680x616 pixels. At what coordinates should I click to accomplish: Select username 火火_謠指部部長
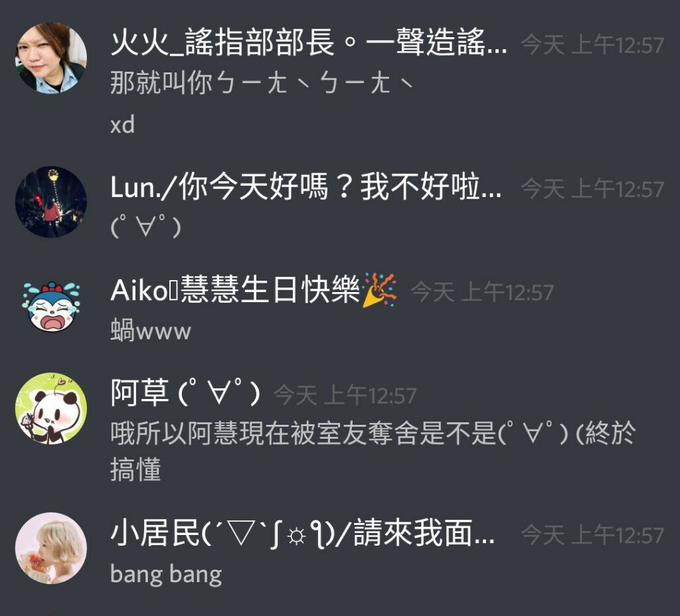308,43
